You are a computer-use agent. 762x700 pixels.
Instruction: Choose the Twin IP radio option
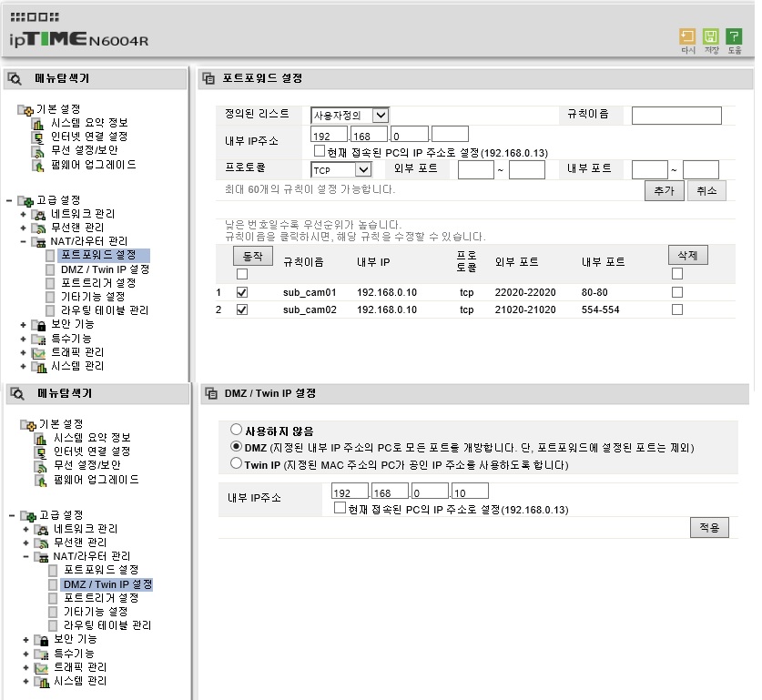(236, 463)
